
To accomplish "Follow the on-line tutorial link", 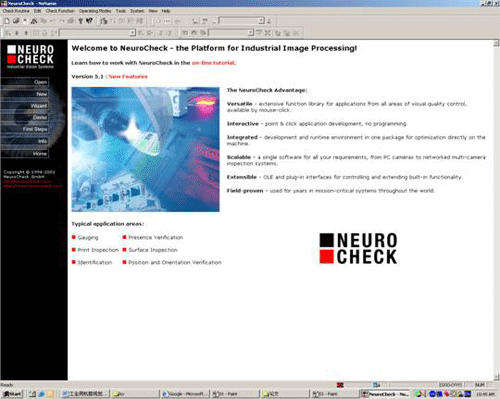I will click(213, 63).
